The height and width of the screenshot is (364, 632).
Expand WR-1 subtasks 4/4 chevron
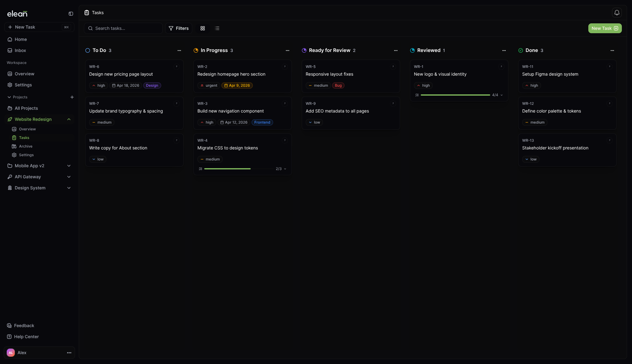click(x=502, y=95)
